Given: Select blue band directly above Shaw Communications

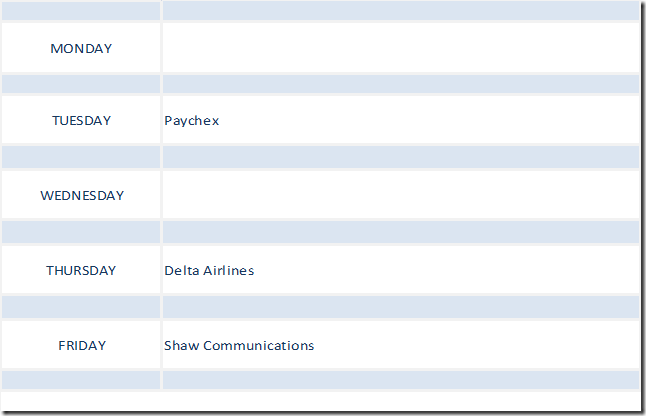Looking at the screenshot, I should tap(400, 308).
